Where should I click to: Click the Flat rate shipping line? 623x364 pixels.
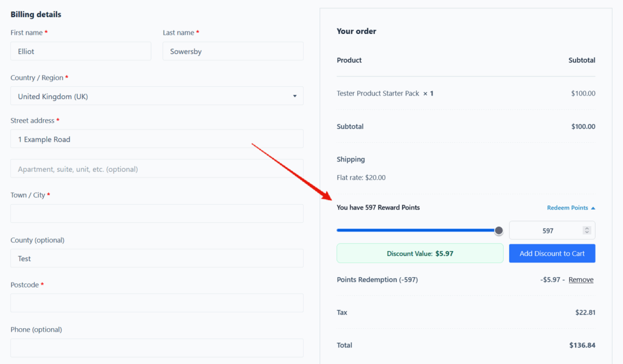pyautogui.click(x=361, y=177)
